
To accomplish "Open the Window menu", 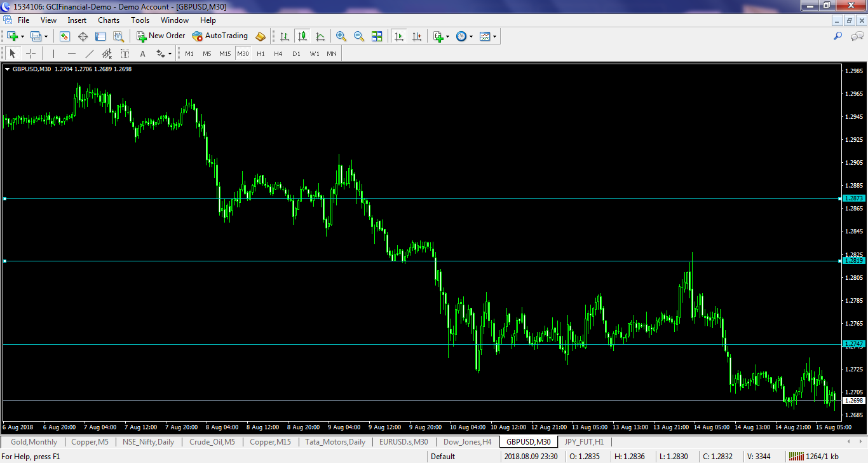I will [175, 20].
